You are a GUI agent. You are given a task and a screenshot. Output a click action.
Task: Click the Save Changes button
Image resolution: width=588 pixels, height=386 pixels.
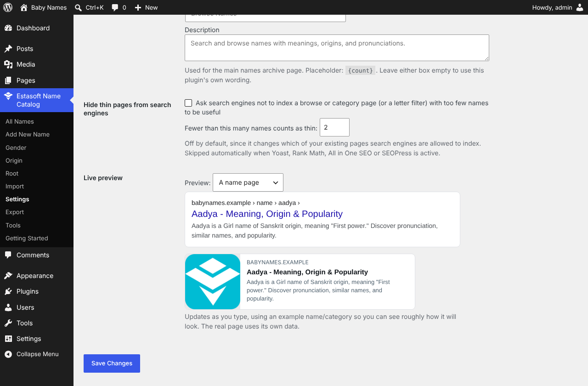(x=112, y=363)
